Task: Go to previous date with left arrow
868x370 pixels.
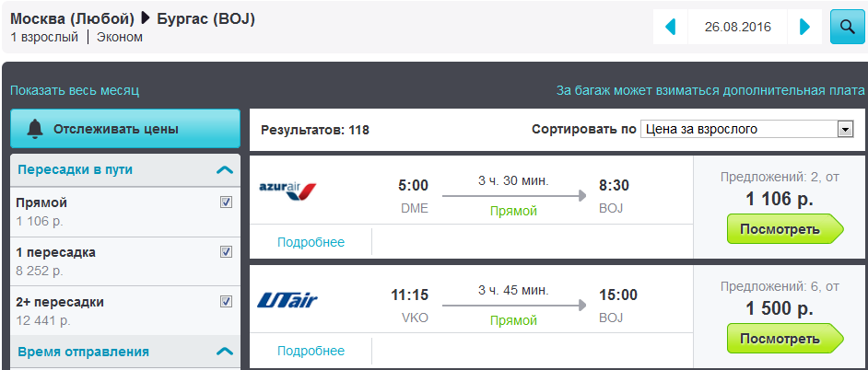Action: (671, 27)
